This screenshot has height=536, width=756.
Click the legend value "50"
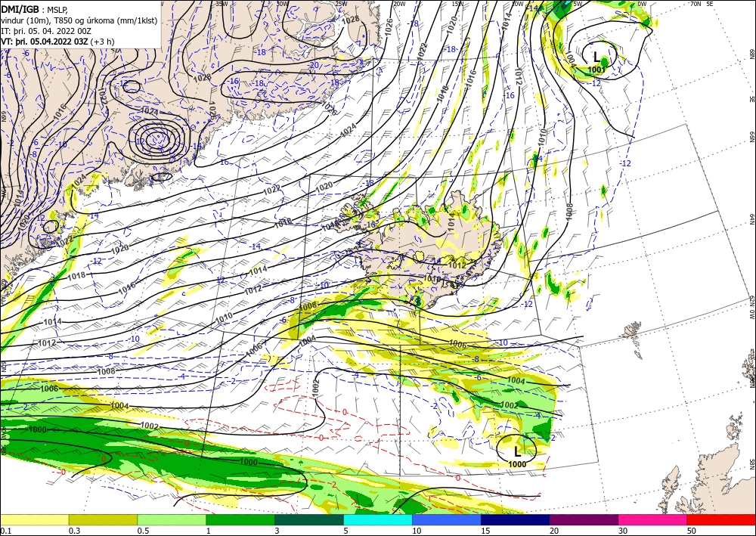click(x=692, y=531)
